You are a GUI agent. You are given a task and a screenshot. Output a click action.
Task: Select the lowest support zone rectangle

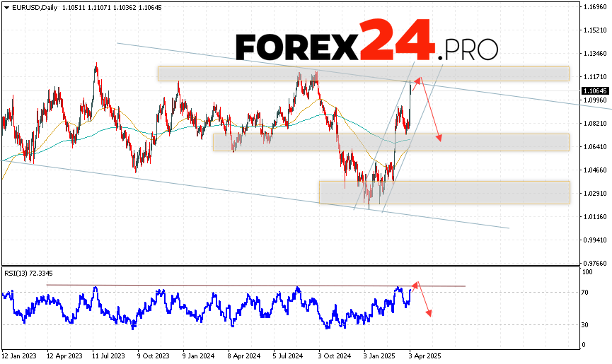click(444, 192)
